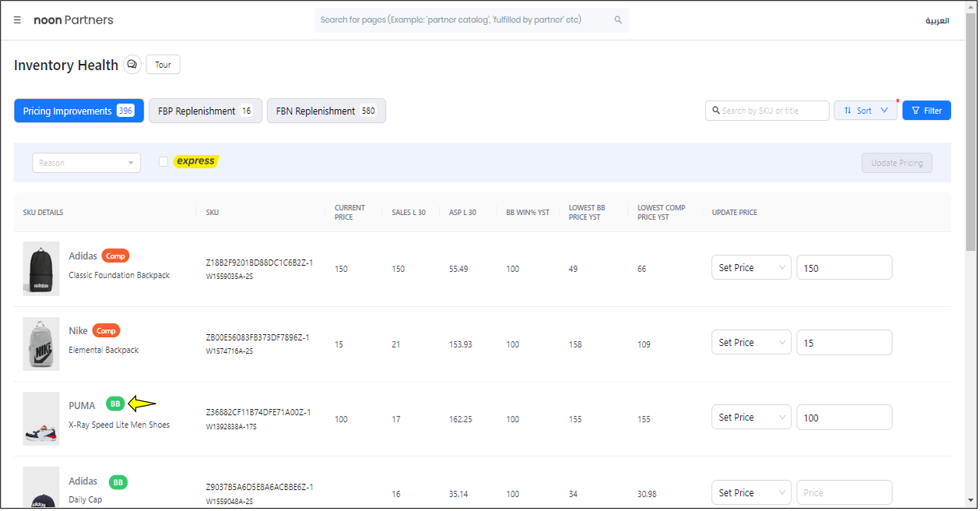This screenshot has height=511, width=980.
Task: Click the BB badge next to PUMA
Action: [x=115, y=404]
